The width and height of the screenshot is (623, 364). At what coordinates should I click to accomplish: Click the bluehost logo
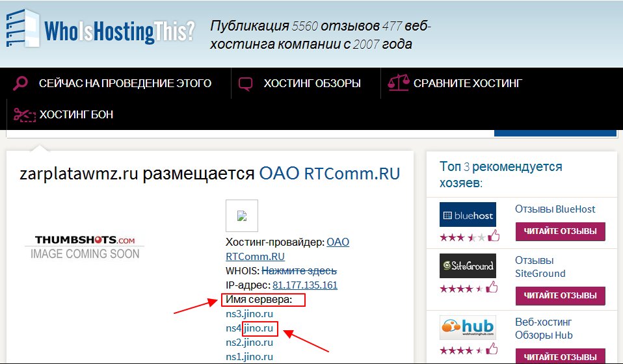[x=468, y=214]
